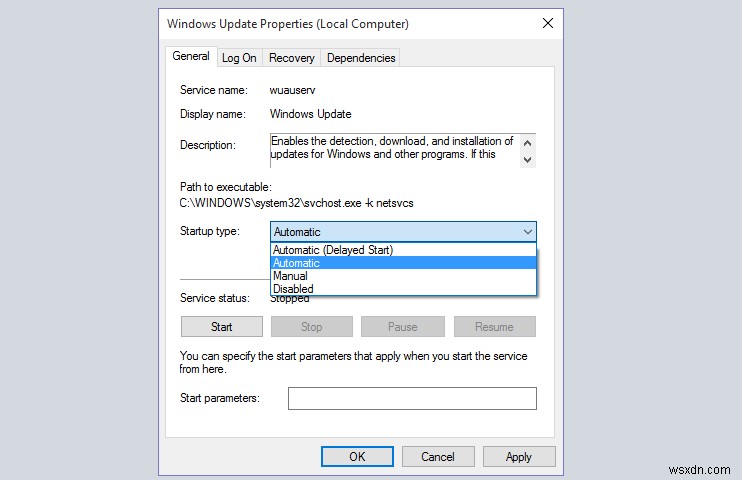Open the Log On tab

click(239, 58)
